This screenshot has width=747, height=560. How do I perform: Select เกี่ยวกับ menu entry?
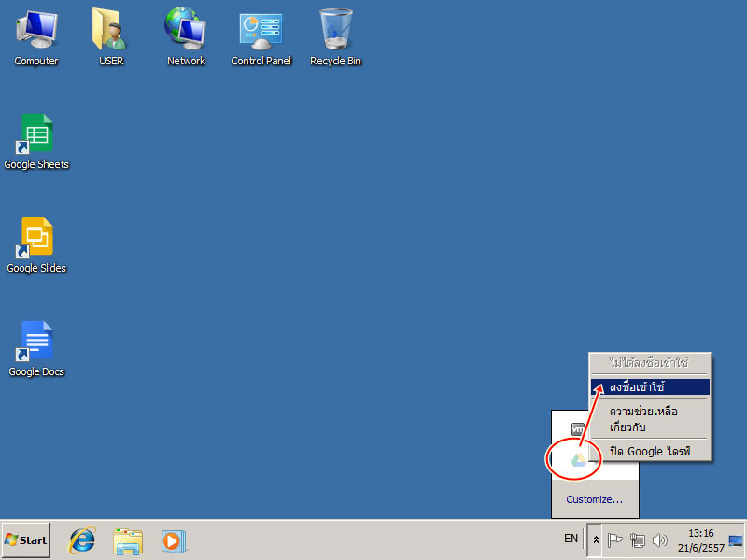coord(650,427)
